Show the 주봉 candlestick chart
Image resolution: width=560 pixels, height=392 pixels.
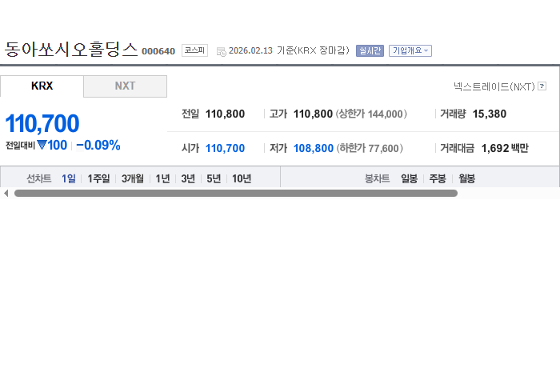[438, 178]
